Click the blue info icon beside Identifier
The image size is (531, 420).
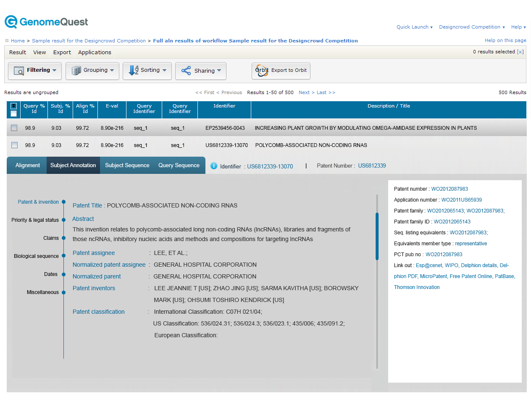click(214, 166)
